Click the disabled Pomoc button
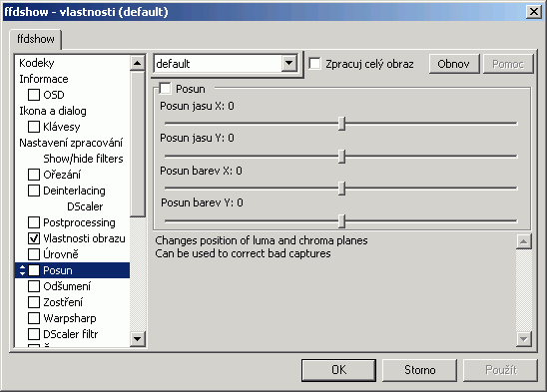 pos(508,64)
